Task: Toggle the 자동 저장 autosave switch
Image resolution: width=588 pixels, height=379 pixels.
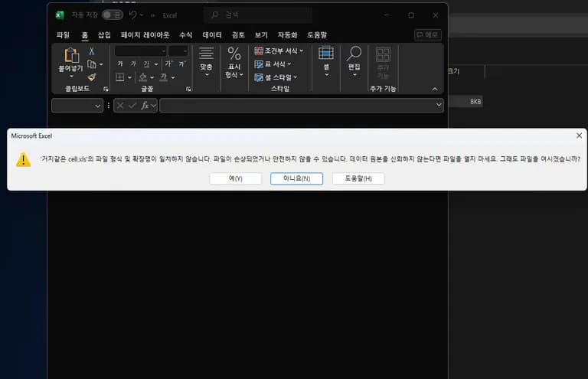Action: click(x=113, y=15)
